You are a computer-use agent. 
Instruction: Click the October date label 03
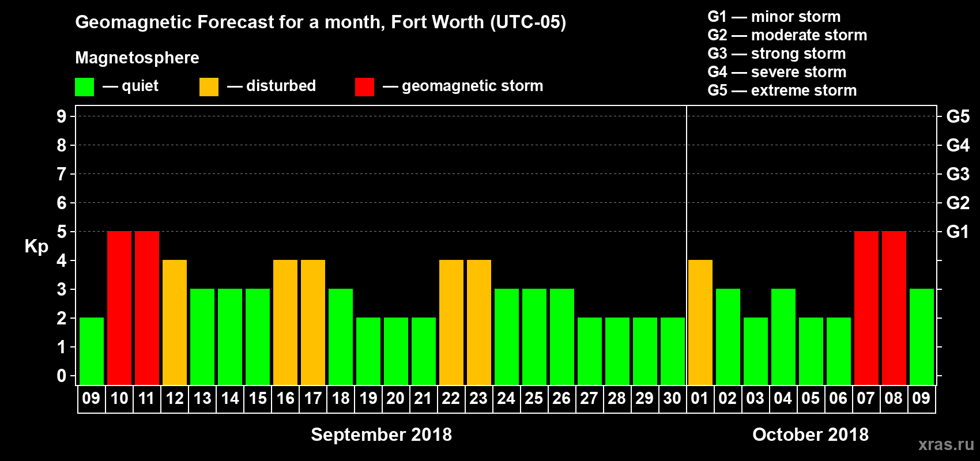tap(756, 398)
